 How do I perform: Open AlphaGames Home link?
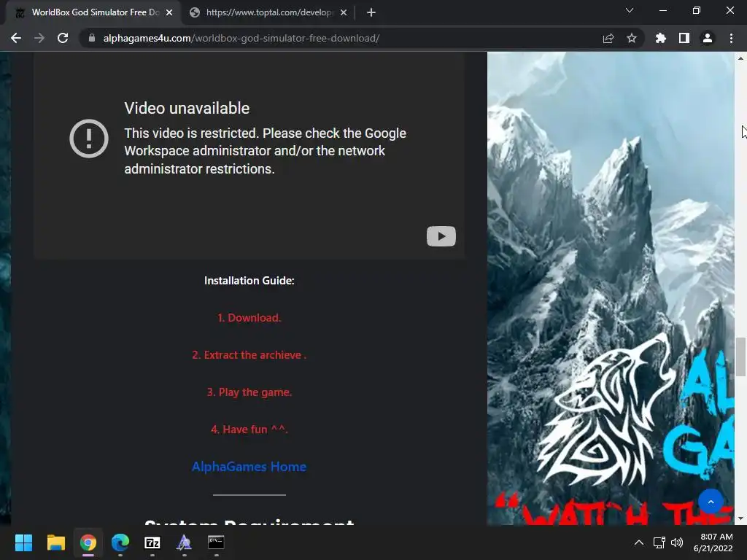(x=249, y=466)
